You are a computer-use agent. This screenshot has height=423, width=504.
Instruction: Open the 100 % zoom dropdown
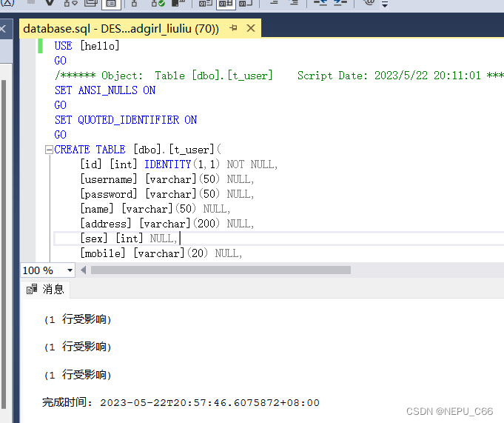click(x=70, y=270)
